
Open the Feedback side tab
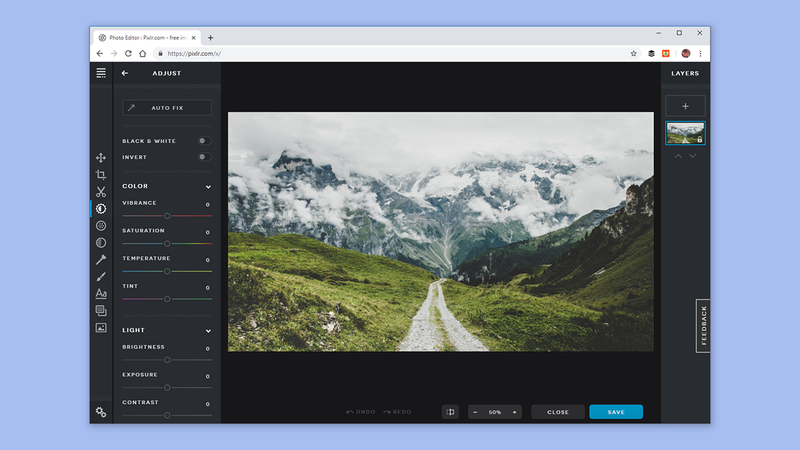[703, 326]
